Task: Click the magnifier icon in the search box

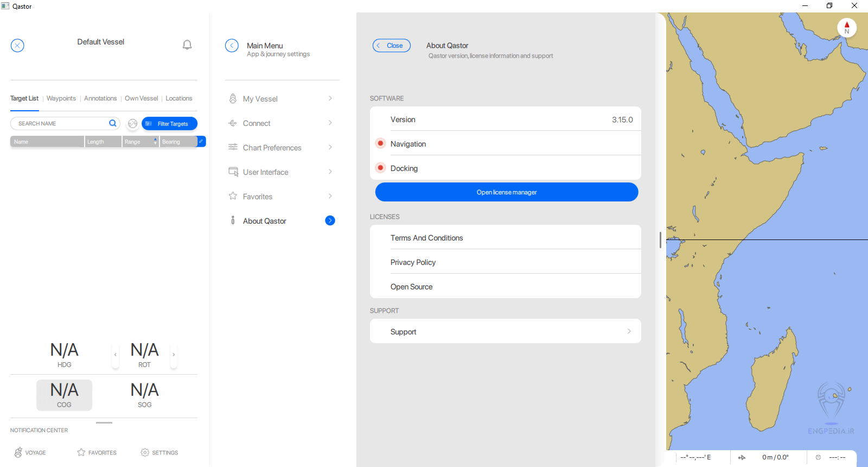Action: 113,123
